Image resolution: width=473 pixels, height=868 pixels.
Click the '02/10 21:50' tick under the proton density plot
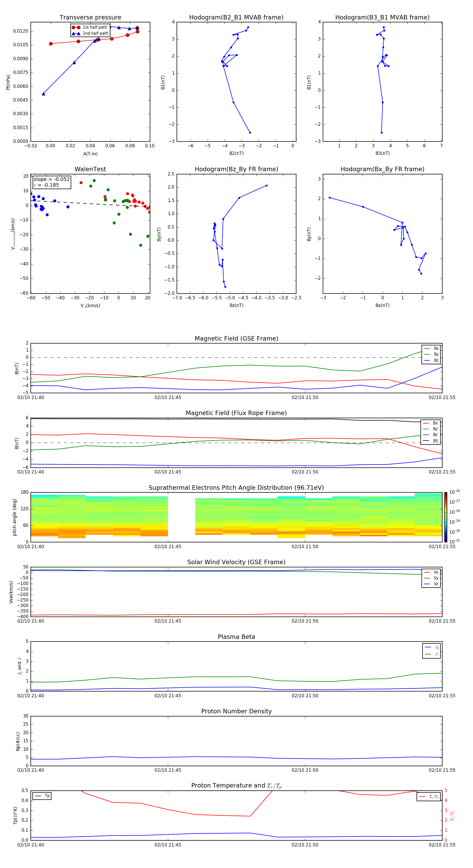305,770
